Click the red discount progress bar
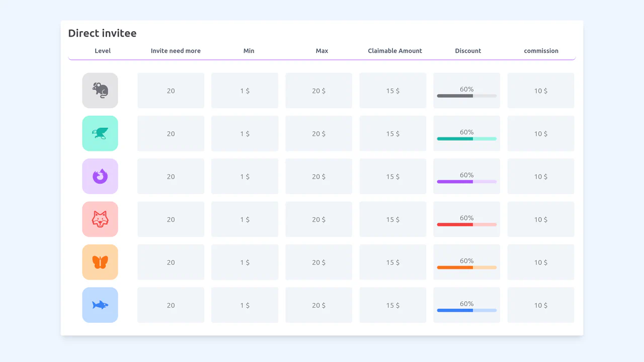644x362 pixels. [467, 224]
